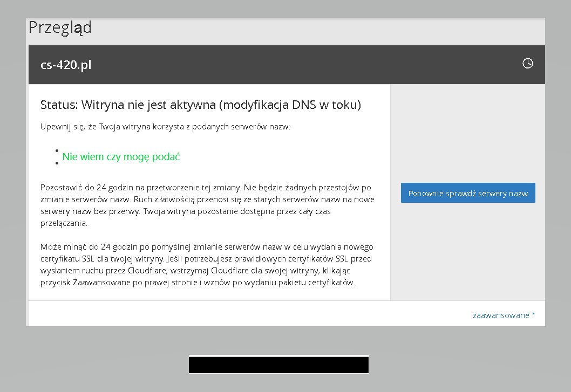571x392 pixels.
Task: Click the Ponownie sprawdź serwery nazw button
Action: click(468, 193)
